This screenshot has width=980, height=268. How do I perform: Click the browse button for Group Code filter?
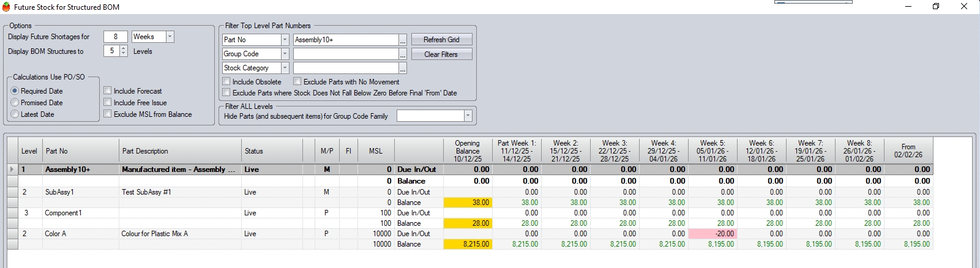[x=403, y=54]
